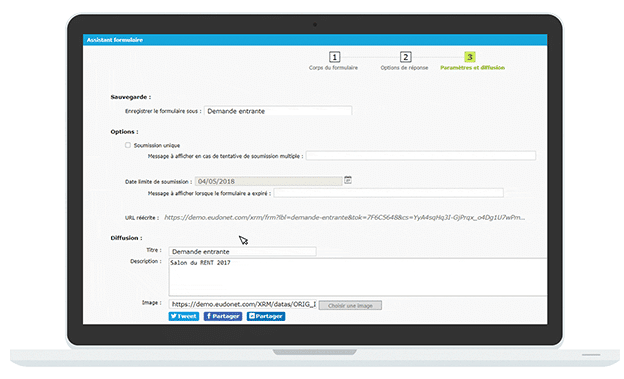The image size is (624, 379).
Task: Click the multiple submission message field
Action: coord(421,156)
